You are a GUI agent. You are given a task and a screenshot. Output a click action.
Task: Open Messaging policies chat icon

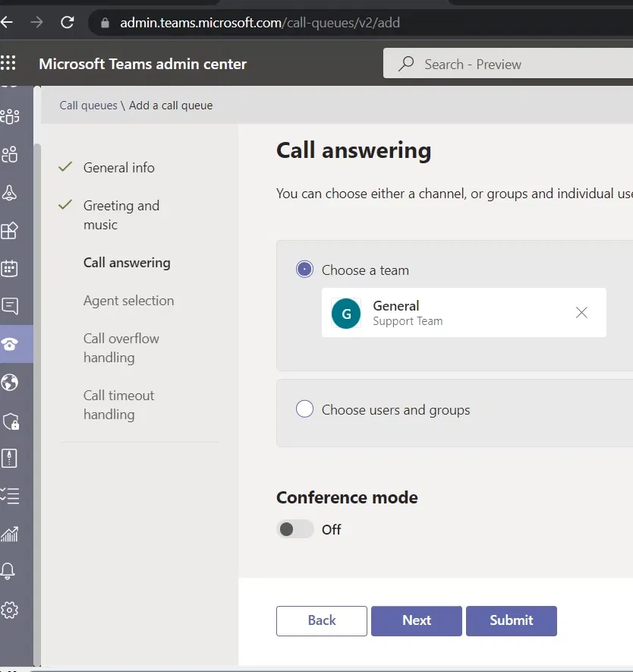point(10,306)
